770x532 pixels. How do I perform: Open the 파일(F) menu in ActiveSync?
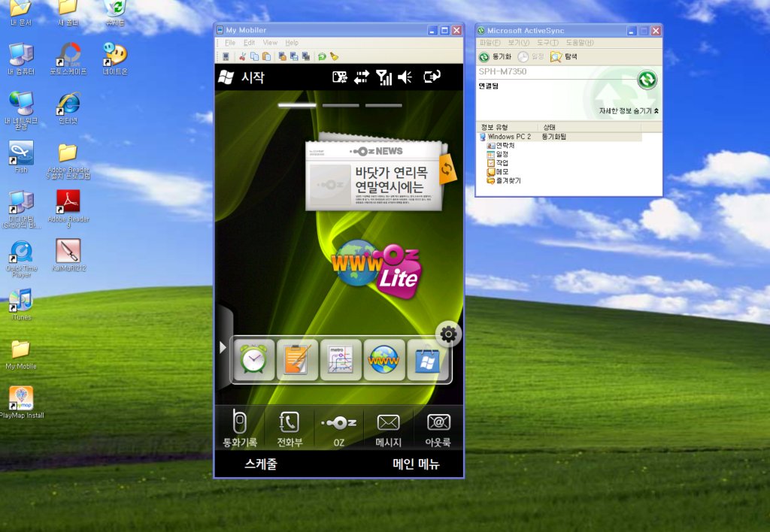click(490, 43)
